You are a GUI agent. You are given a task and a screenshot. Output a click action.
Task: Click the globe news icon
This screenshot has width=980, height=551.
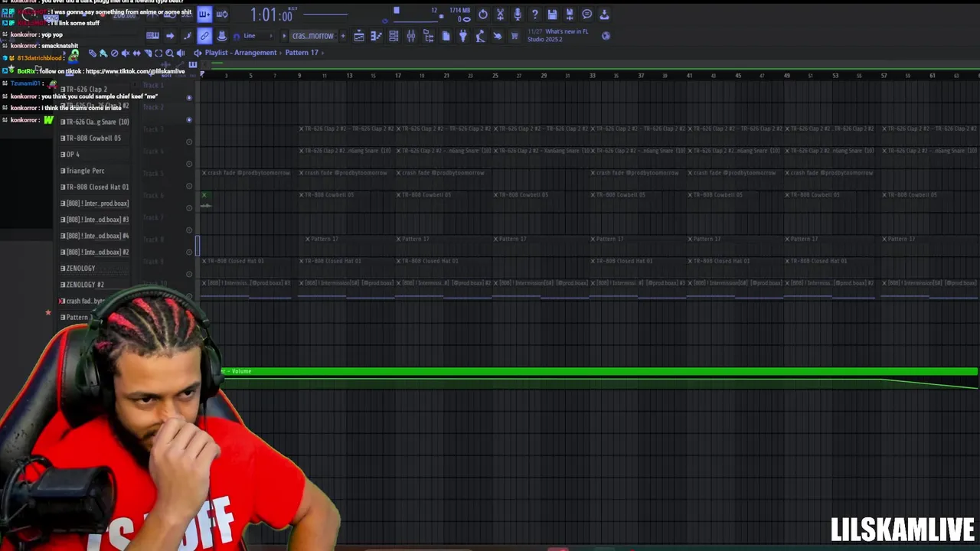pos(606,36)
